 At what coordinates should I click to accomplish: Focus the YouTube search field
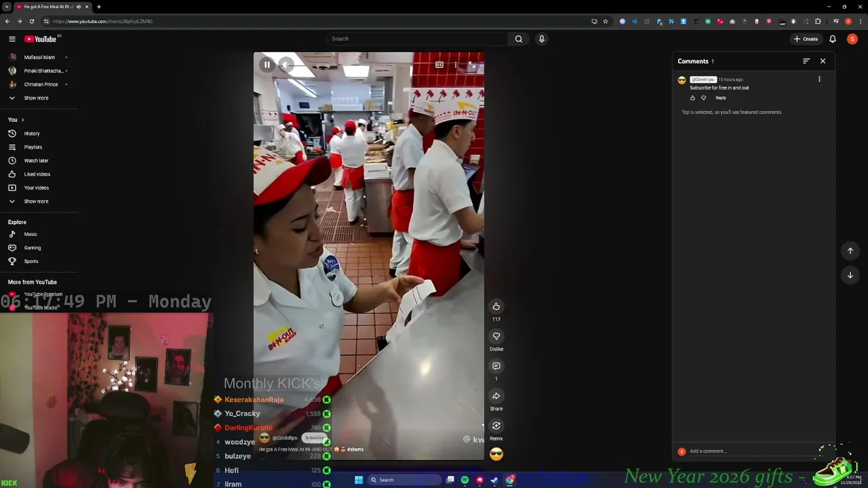tap(417, 39)
